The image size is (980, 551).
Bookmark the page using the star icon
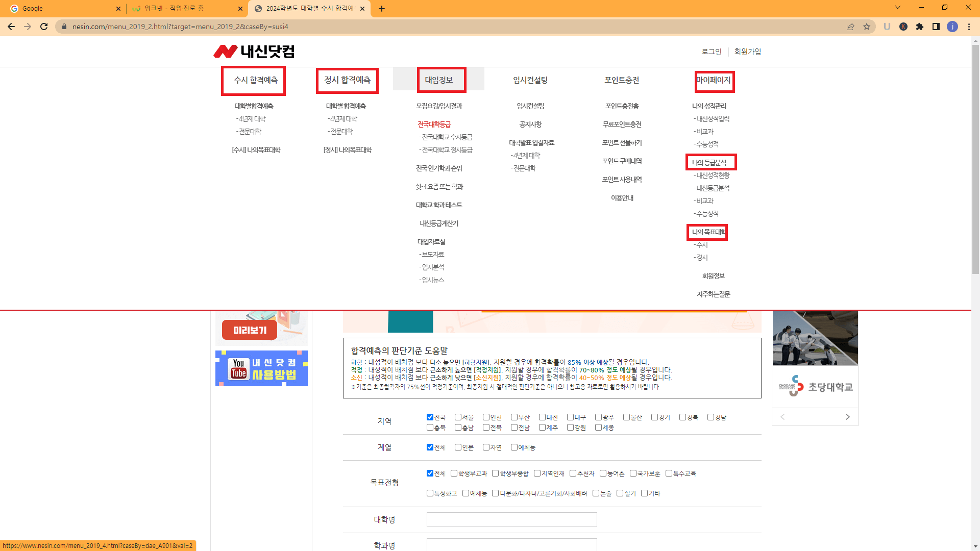pyautogui.click(x=867, y=27)
